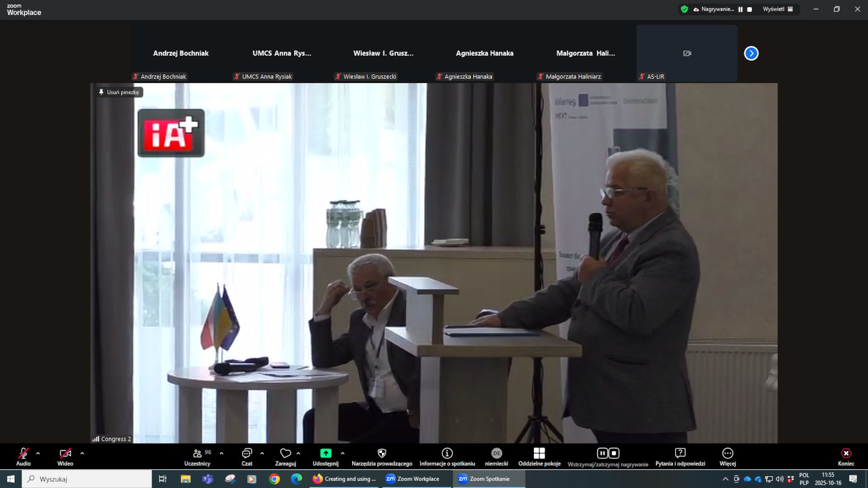The image size is (868, 488).
Task: Open Pytania i odpowiedzi Q&A
Action: point(680,456)
